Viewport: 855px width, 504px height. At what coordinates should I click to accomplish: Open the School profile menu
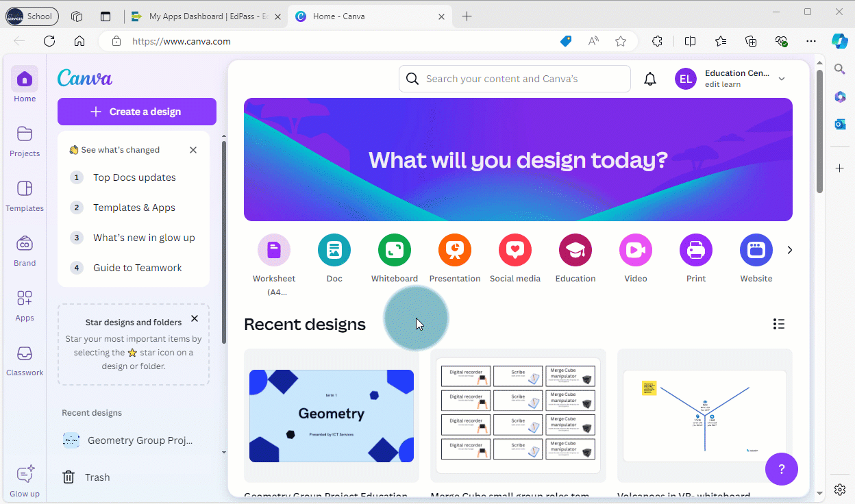(32, 16)
